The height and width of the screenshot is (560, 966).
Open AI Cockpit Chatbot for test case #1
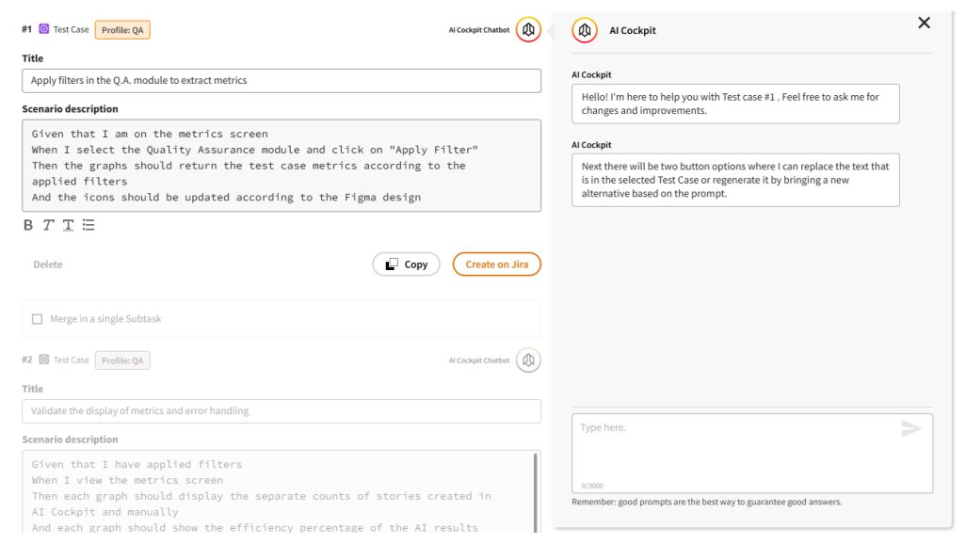pyautogui.click(x=528, y=30)
